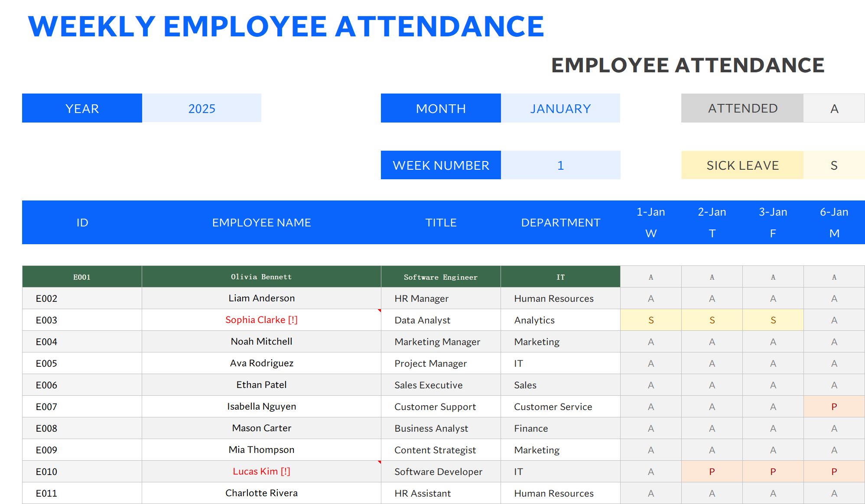Select the Mia Thompson name cell
Screen dimensions: 865x504
point(261,450)
